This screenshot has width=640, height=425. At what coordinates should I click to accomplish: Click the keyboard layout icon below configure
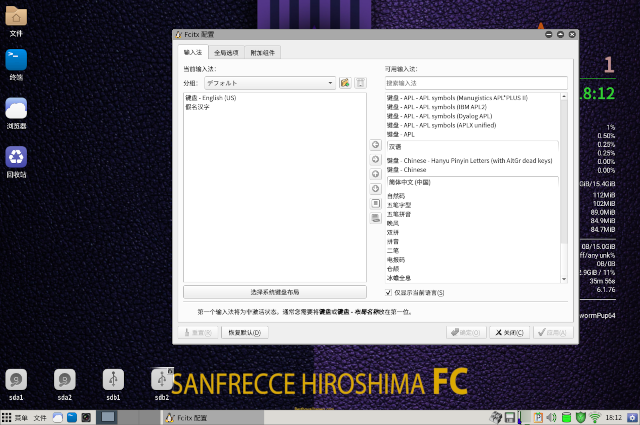point(376,218)
